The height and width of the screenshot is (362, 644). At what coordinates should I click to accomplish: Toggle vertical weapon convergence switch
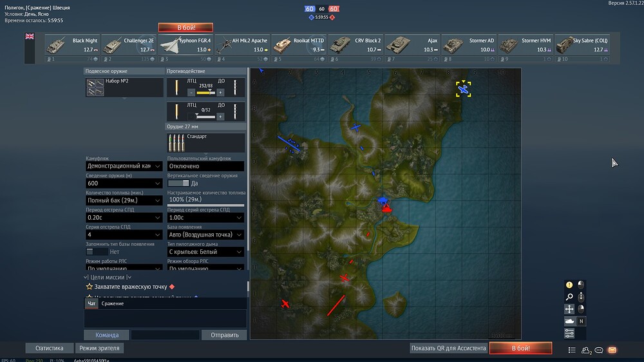coord(178,184)
